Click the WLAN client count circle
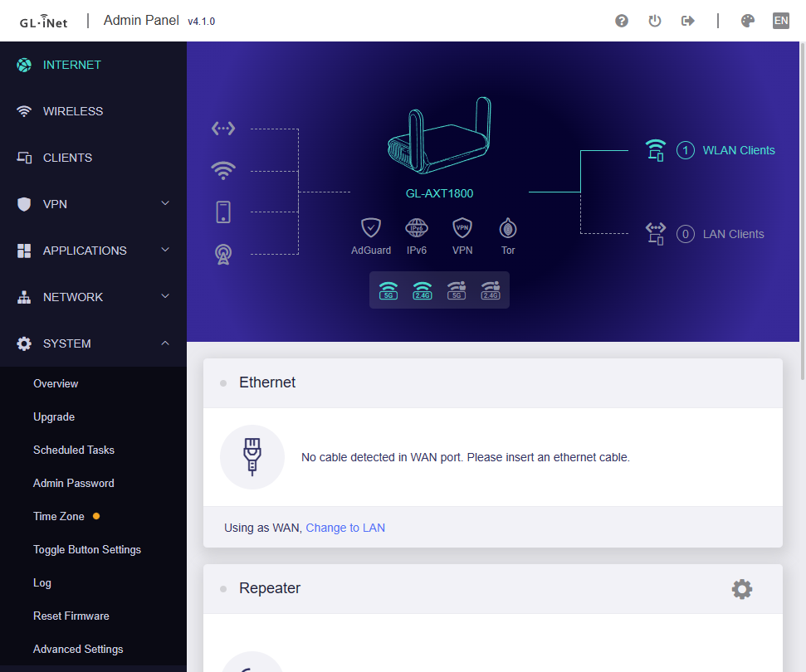 click(685, 150)
